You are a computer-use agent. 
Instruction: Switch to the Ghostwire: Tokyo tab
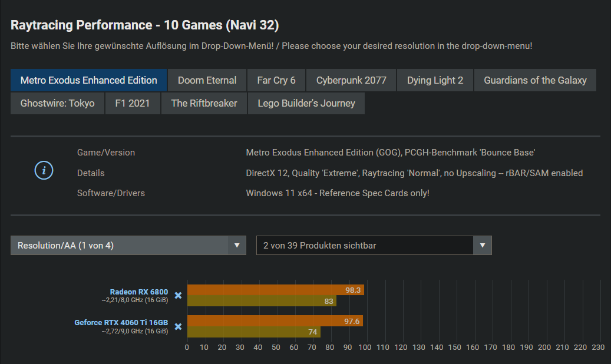(57, 103)
